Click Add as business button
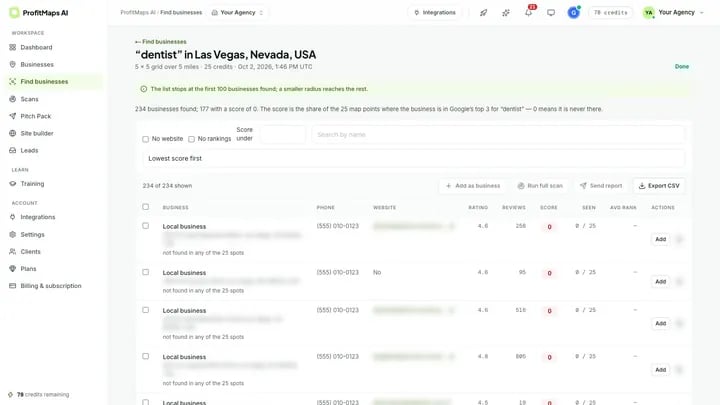720x405 pixels. coord(472,186)
